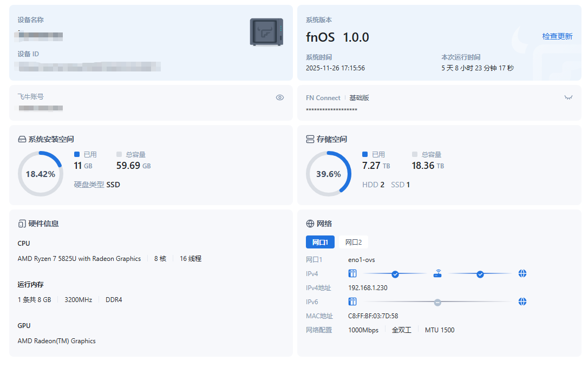Click the IPv6 network port device icon
This screenshot has width=588, height=367.
tap(352, 302)
